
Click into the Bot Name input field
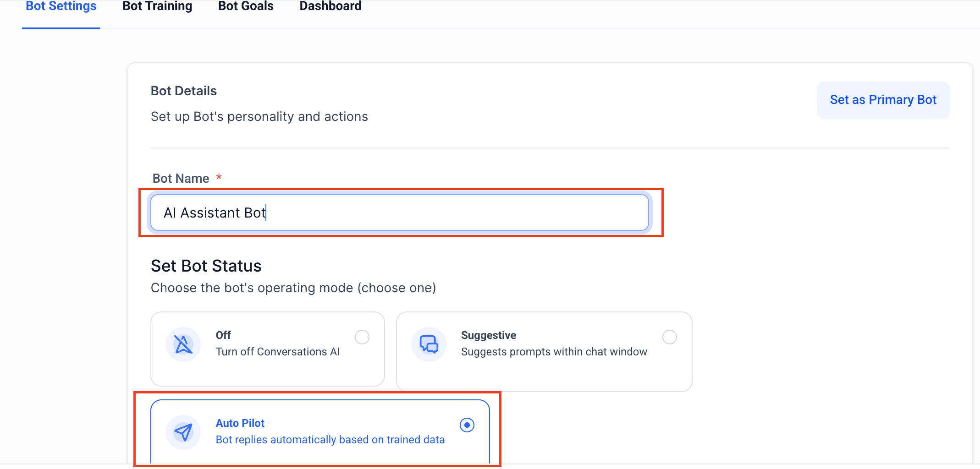(399, 213)
